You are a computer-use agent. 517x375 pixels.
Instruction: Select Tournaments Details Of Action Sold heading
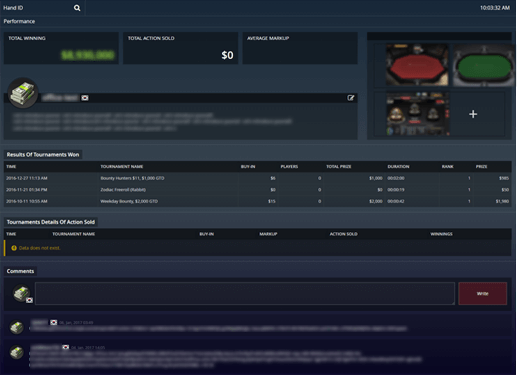(x=51, y=222)
